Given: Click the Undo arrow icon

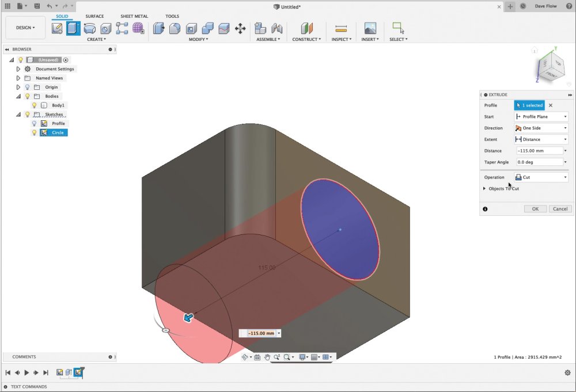Looking at the screenshot, I should click(x=50, y=6).
